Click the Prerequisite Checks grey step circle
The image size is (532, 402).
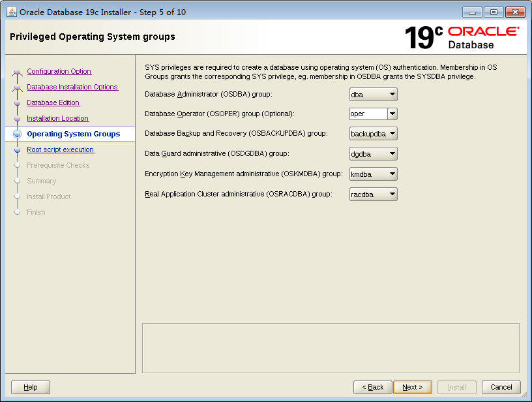point(17,165)
